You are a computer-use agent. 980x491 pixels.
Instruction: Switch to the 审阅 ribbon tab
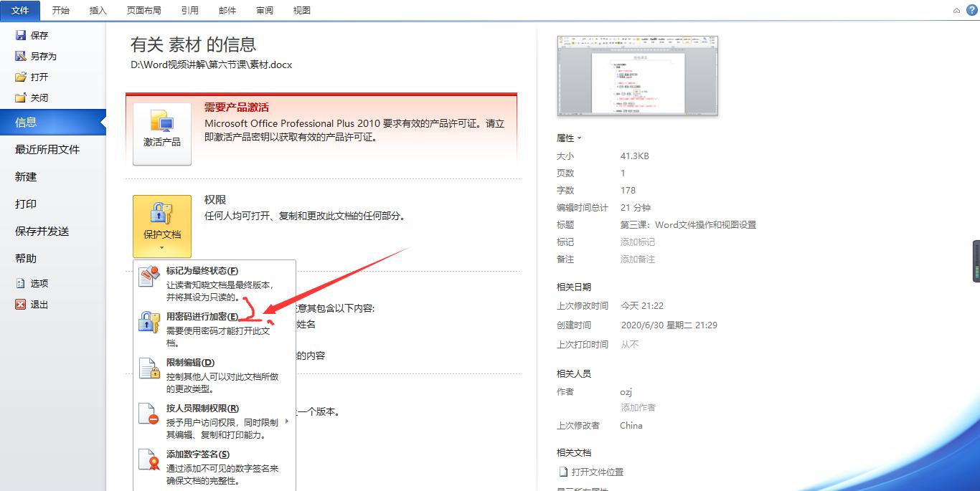coord(264,10)
